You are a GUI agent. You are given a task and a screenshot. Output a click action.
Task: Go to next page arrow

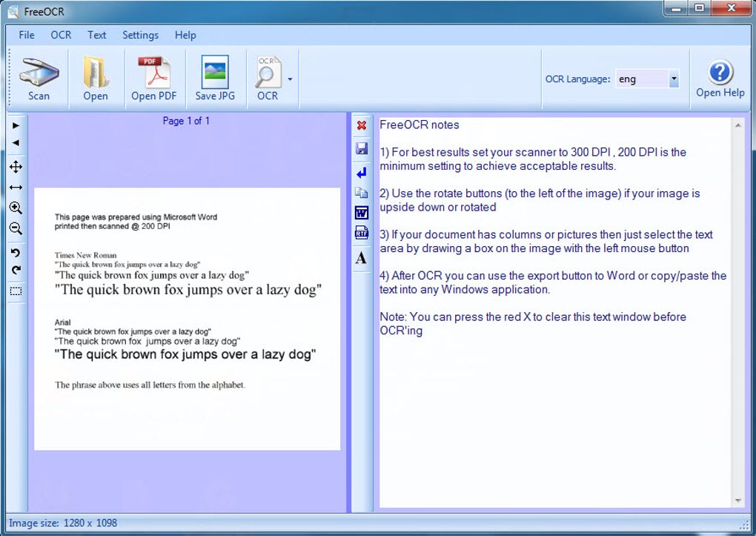(x=16, y=125)
